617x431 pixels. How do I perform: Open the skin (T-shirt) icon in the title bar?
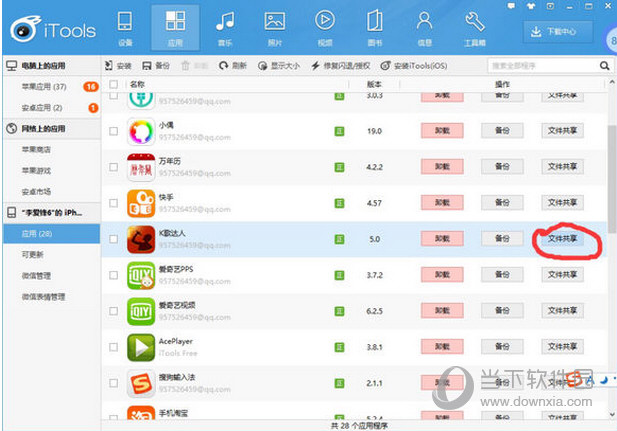pyautogui.click(x=531, y=6)
